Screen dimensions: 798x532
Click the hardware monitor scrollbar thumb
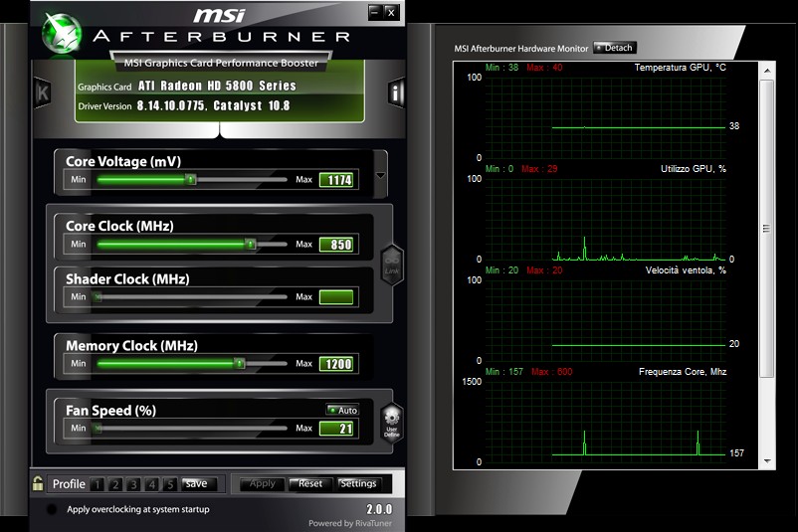click(x=767, y=229)
